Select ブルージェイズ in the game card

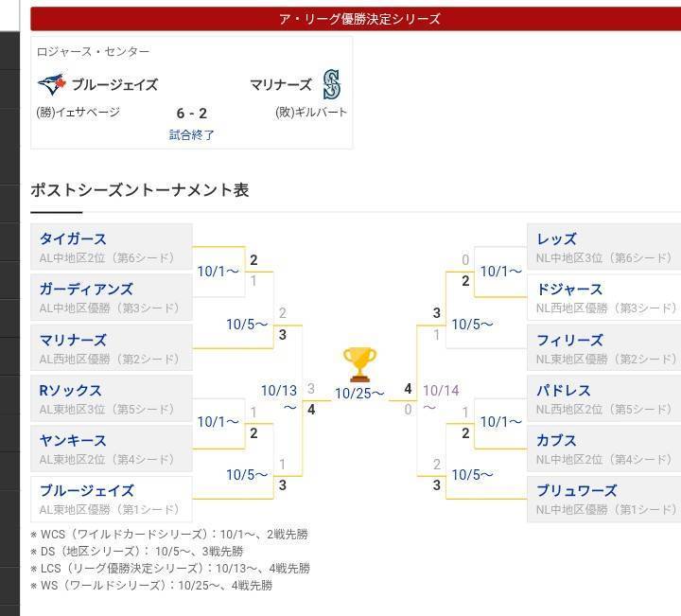click(114, 85)
